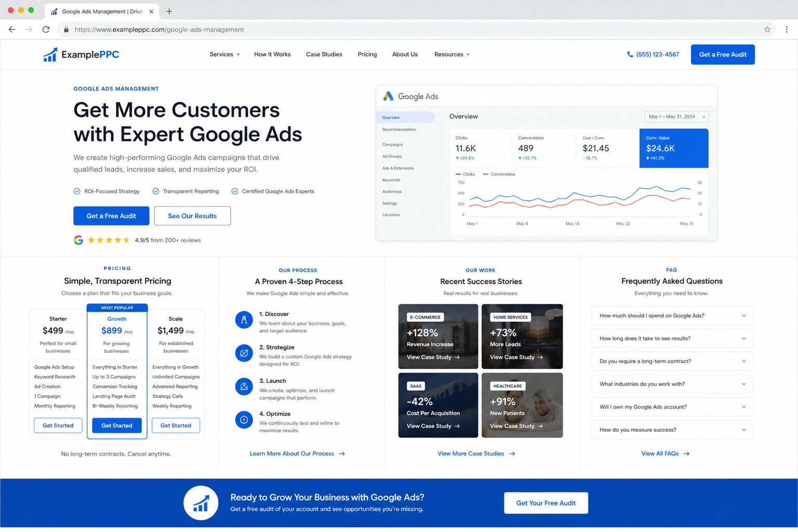
Task: Click Get Started under Scale plan
Action: point(176,425)
